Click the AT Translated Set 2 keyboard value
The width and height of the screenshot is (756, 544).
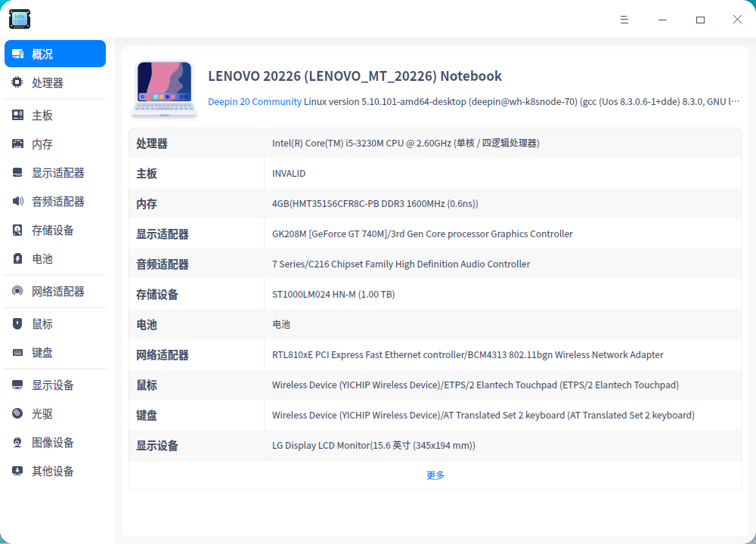(483, 416)
